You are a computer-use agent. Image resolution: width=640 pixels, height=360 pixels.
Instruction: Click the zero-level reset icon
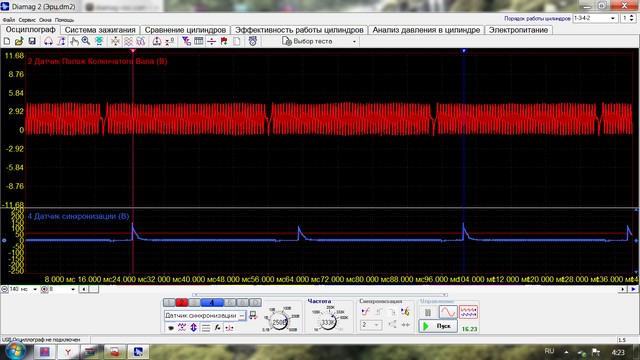pyautogui.click(x=169, y=41)
